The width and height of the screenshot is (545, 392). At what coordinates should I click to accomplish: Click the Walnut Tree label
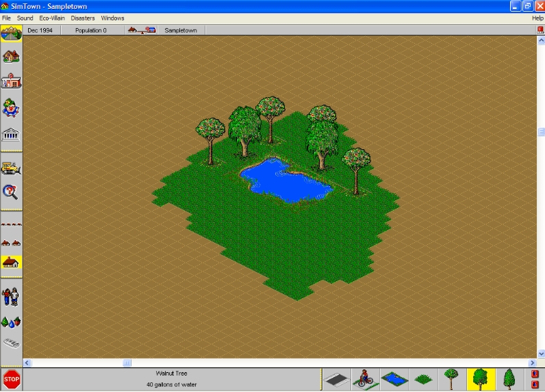tap(171, 374)
